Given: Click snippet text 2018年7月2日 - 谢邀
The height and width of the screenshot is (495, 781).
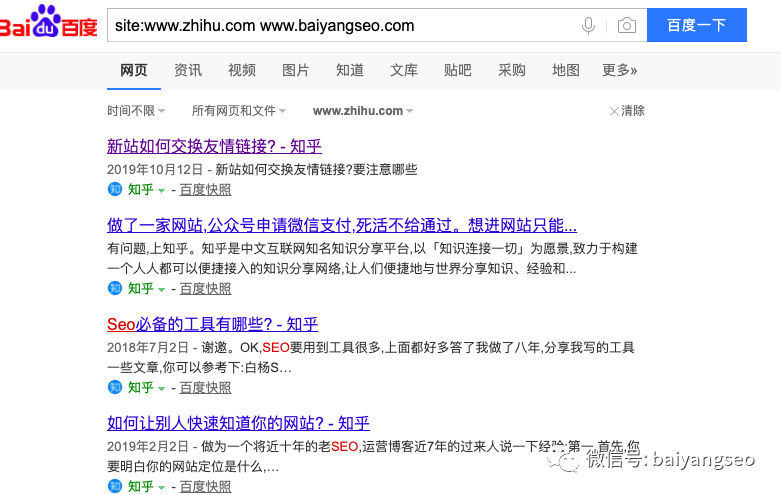Looking at the screenshot, I should point(371,357).
